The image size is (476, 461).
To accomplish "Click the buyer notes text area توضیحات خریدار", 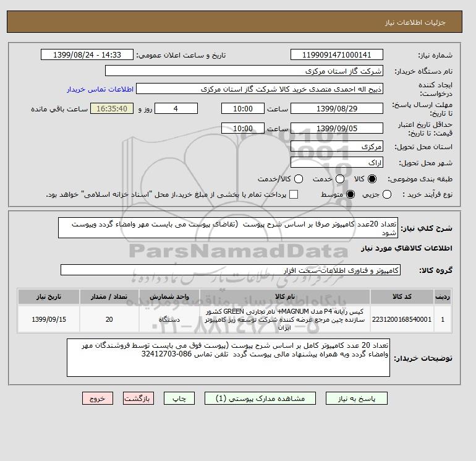I will (228, 358).
